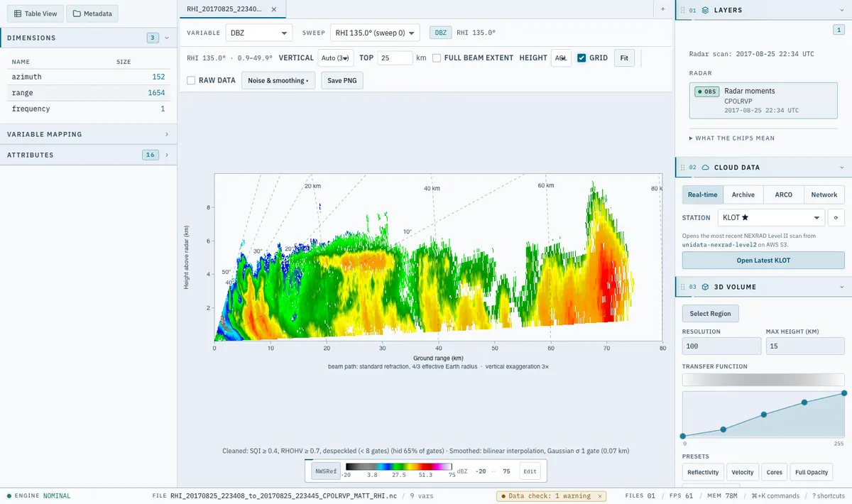This screenshot has width=852, height=504.
Task: Open the Metadata button
Action: 92,13
